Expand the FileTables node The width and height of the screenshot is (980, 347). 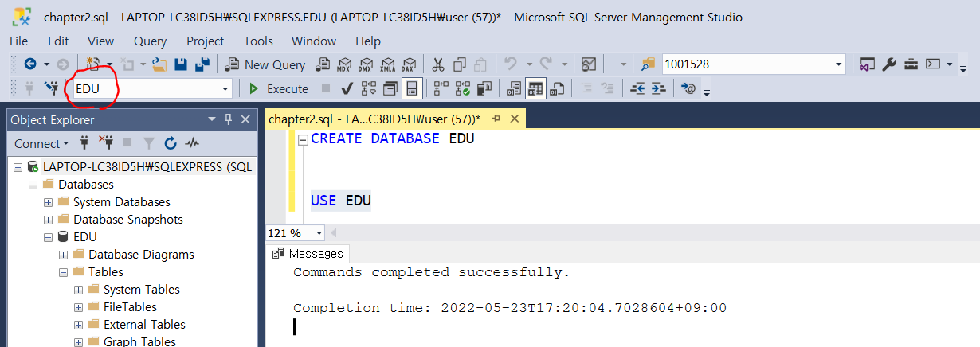pyautogui.click(x=78, y=307)
